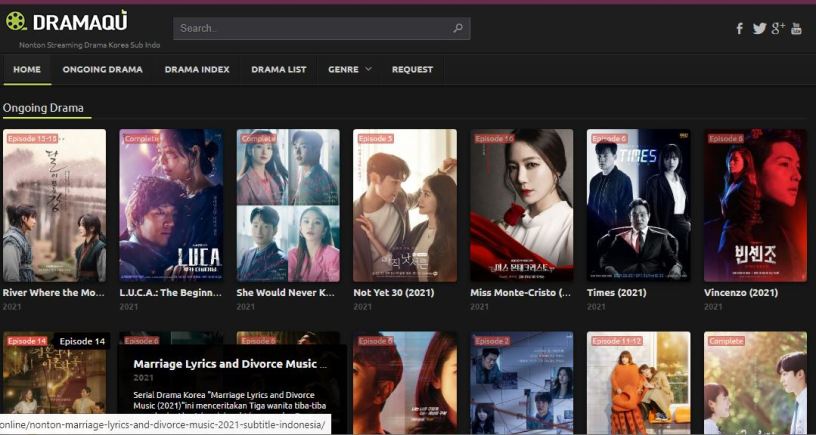This screenshot has width=816, height=435.
Task: Open the Vincenzo (2021) poster
Action: (755, 205)
